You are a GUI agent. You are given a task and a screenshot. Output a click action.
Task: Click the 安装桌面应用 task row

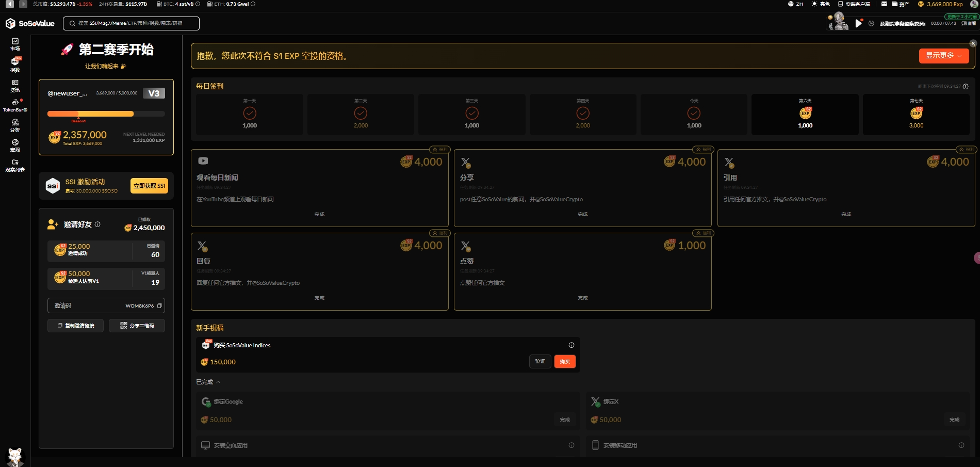click(x=388, y=446)
